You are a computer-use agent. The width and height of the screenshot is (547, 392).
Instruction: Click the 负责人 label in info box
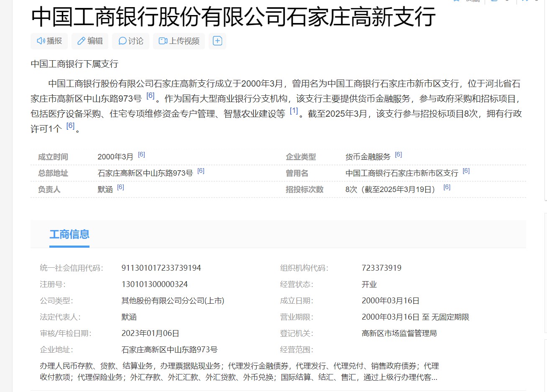[x=49, y=190]
